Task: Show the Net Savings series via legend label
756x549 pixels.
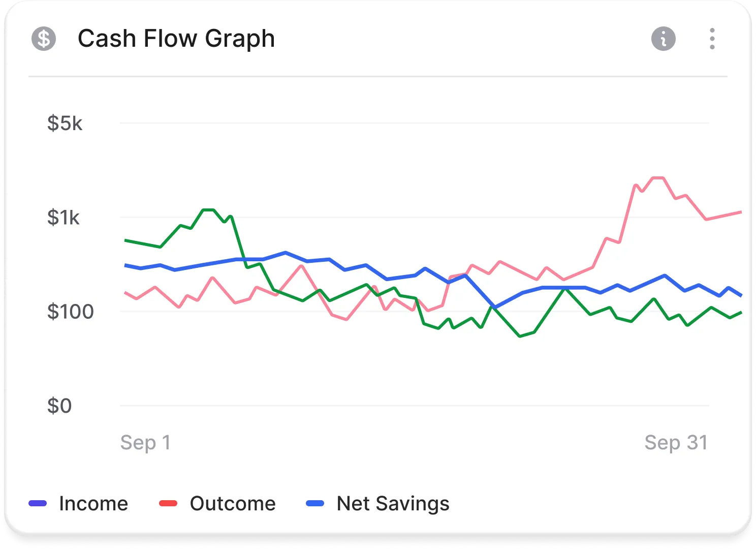Action: point(393,504)
